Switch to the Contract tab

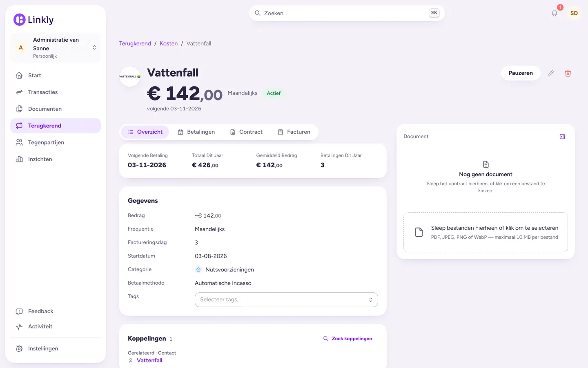click(246, 132)
